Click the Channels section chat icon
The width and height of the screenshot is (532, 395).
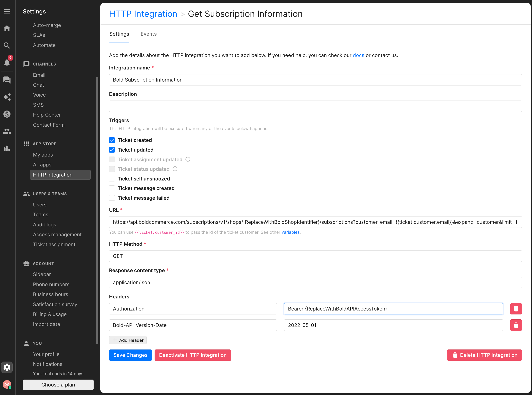26,64
